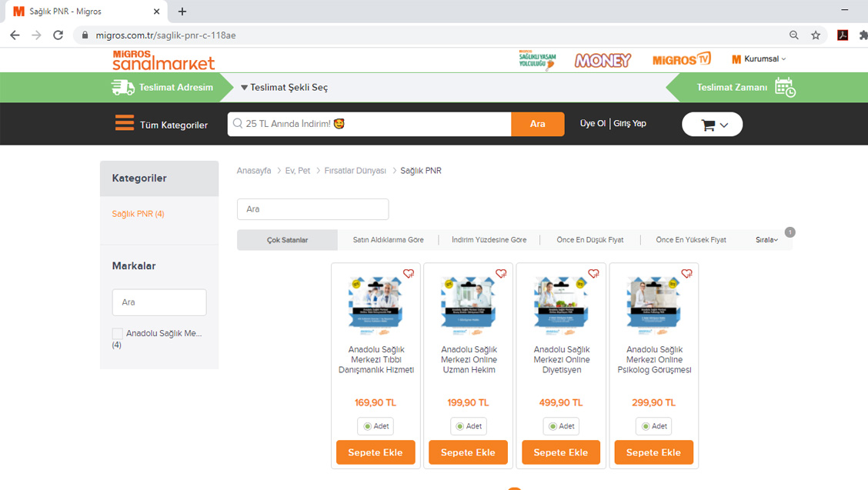The height and width of the screenshot is (490, 868).
Task: Click the category product search field
Action: click(312, 209)
